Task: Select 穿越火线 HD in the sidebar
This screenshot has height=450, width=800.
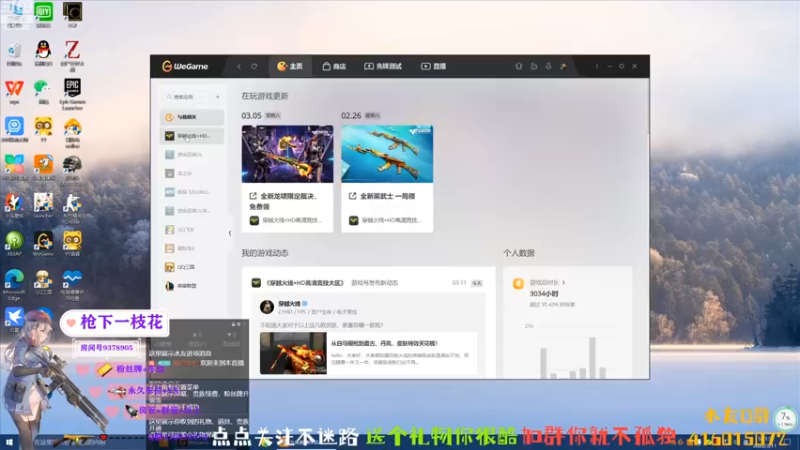Action: 192,136
